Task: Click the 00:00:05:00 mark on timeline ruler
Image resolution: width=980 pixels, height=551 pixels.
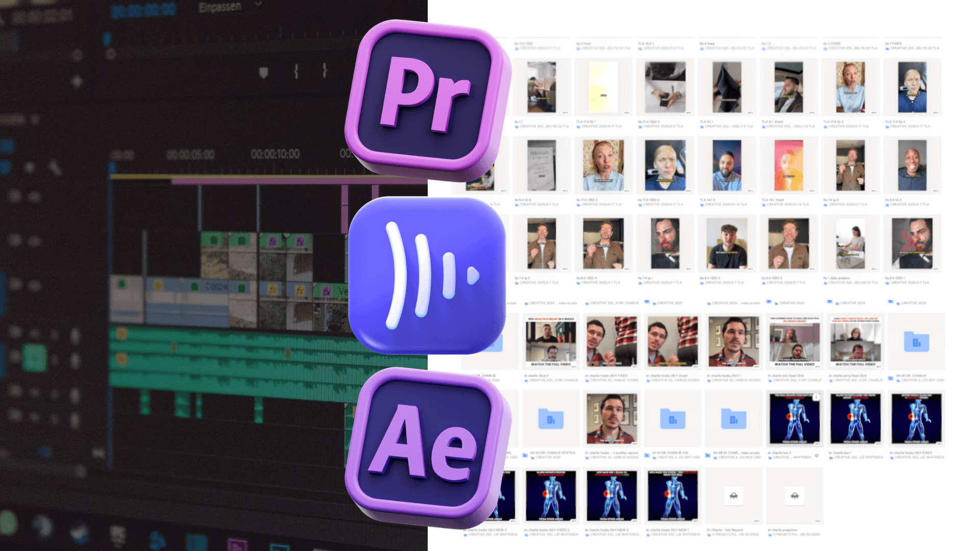Action: coord(190,155)
